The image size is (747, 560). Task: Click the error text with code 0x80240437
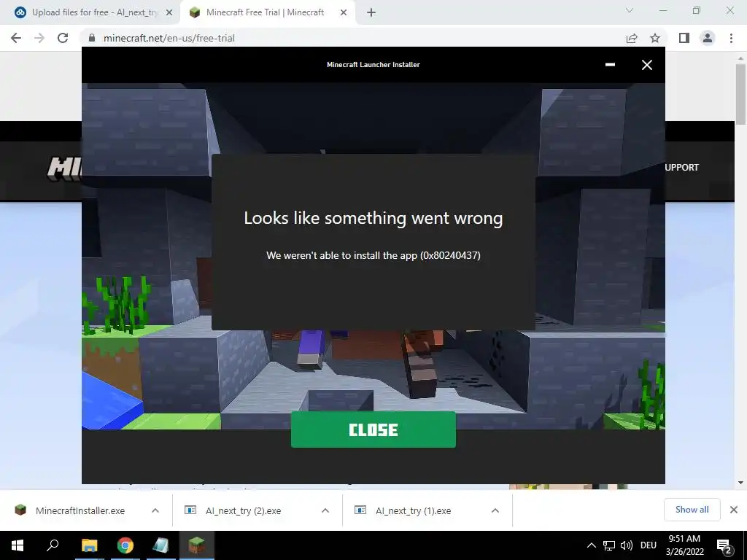tap(373, 255)
